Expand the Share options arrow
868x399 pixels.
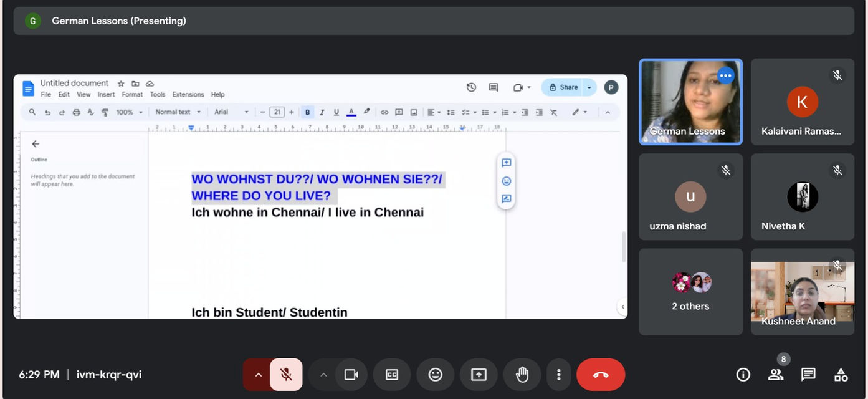point(589,87)
